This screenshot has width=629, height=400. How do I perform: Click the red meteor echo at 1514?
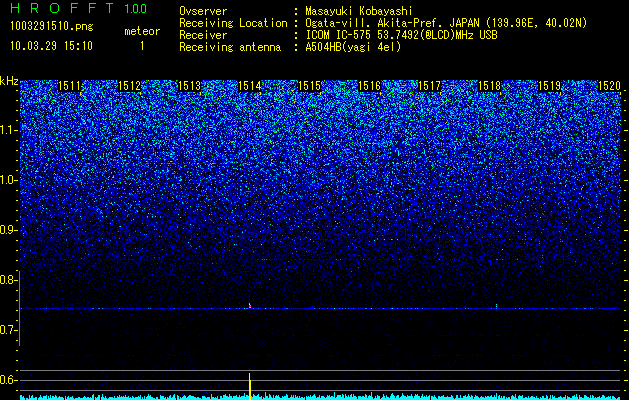[250, 306]
